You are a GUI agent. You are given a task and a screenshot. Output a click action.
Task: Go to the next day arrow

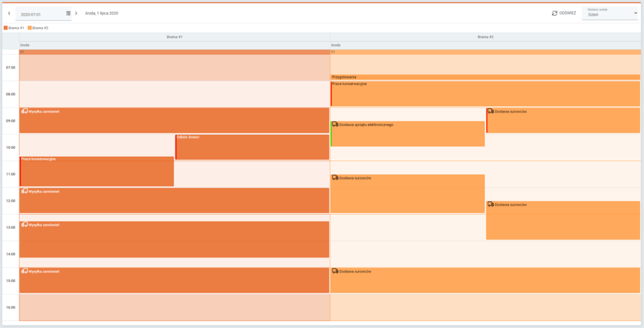coord(76,13)
